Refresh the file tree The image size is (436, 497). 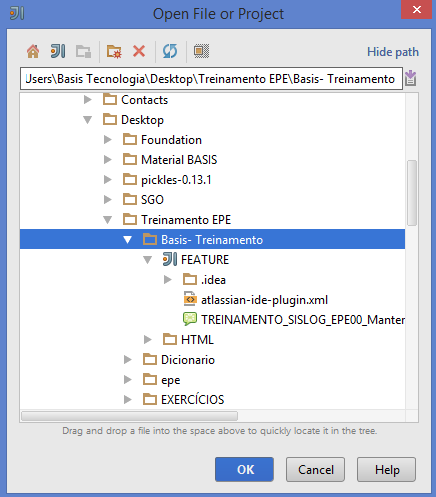tap(170, 51)
